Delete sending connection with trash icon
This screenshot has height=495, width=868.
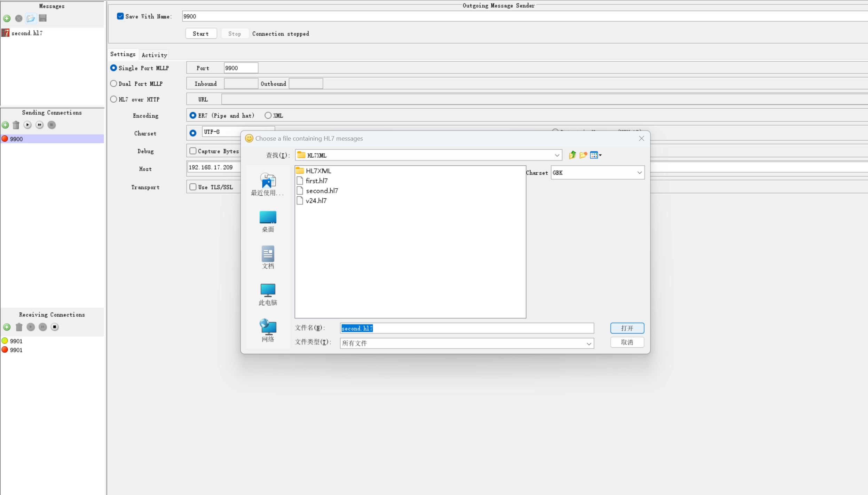pos(16,125)
